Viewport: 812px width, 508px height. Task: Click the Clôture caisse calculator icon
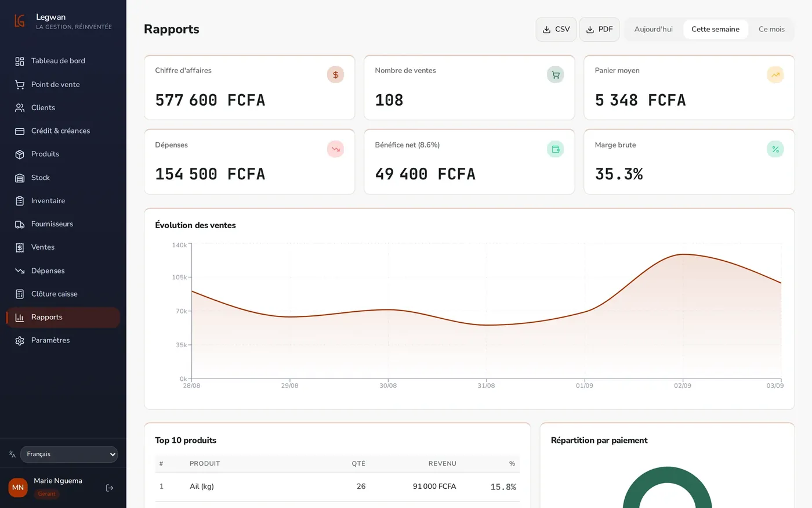[20, 294]
